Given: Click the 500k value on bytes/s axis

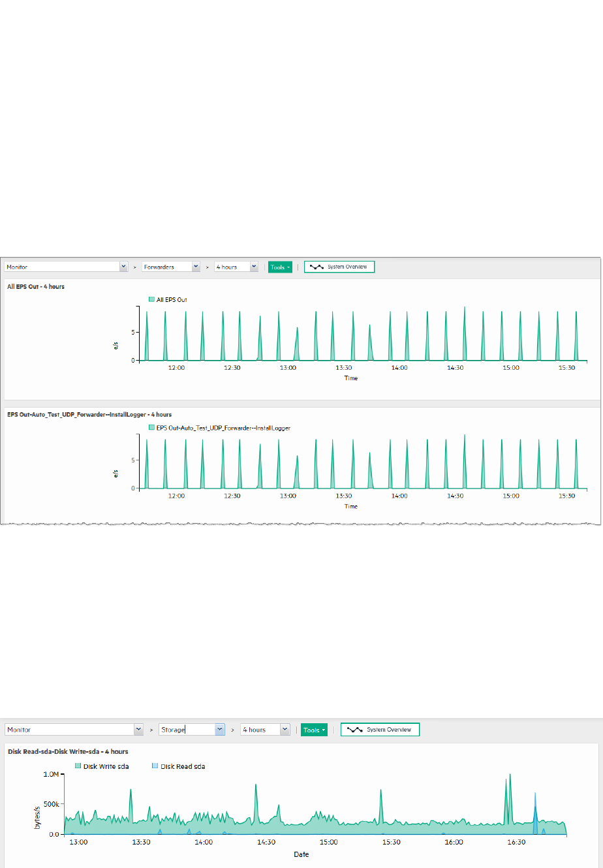Looking at the screenshot, I should (x=51, y=804).
